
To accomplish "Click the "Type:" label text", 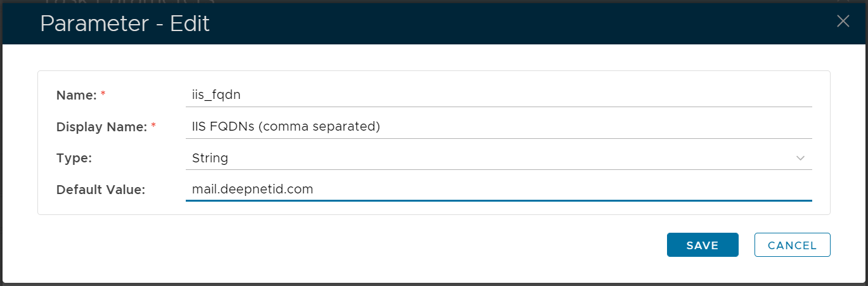I will pos(74,158).
